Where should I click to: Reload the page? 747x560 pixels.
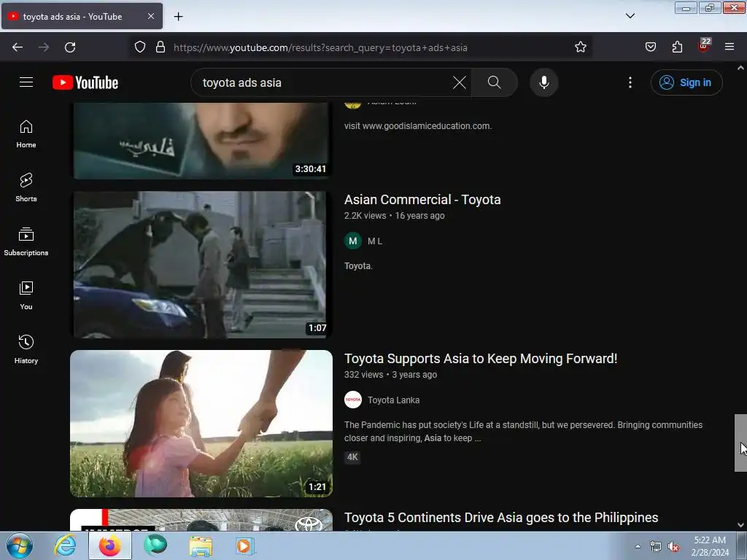70,47
